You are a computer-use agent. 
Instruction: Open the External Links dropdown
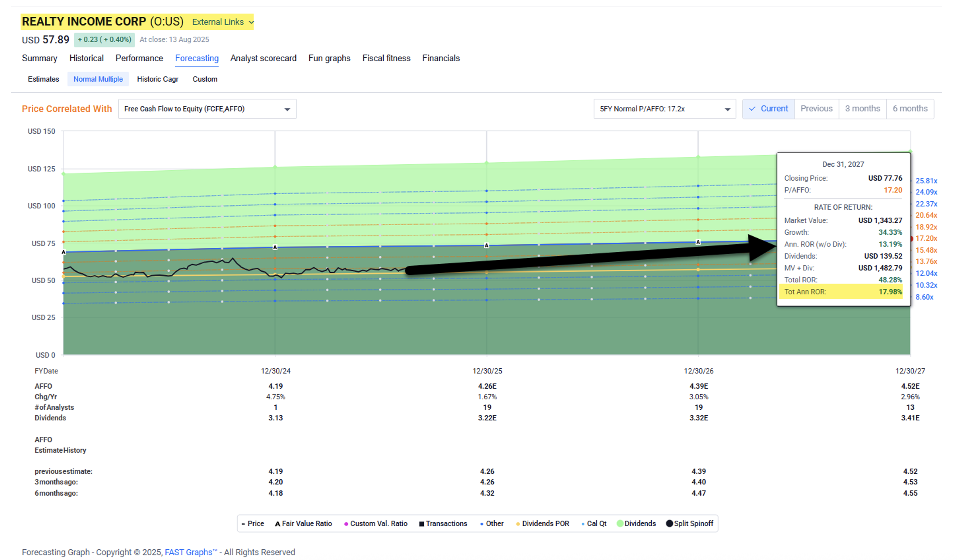click(x=223, y=22)
